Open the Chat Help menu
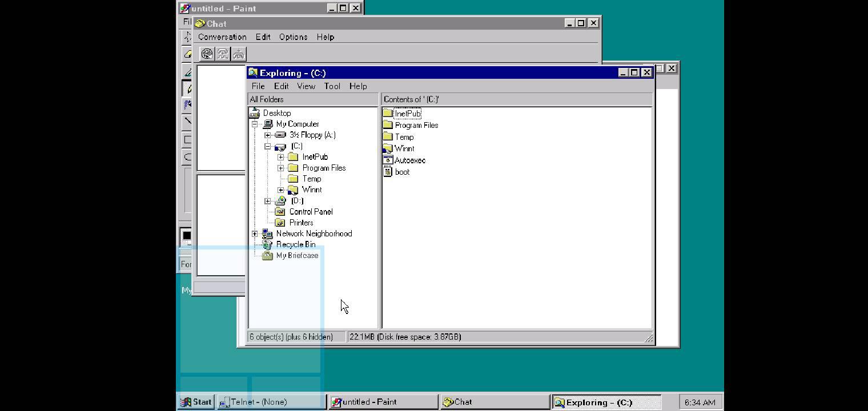This screenshot has height=411, width=868. (325, 37)
